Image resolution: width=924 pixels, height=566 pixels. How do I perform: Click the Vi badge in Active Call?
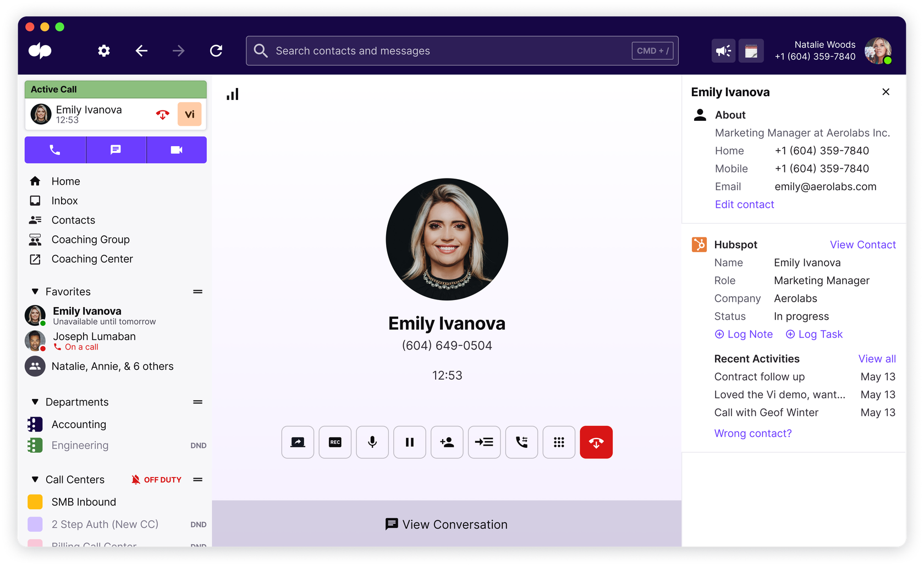point(190,114)
